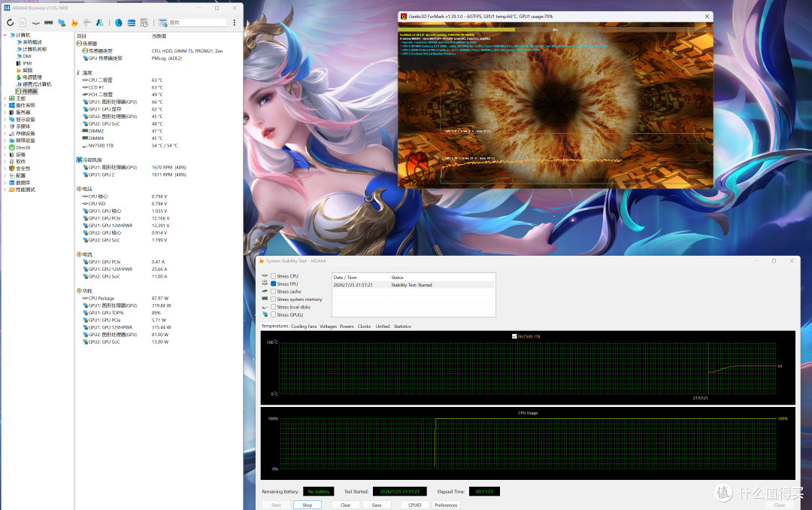The width and height of the screenshot is (812, 510).
Task: Open the Powers tab
Action: click(x=347, y=326)
